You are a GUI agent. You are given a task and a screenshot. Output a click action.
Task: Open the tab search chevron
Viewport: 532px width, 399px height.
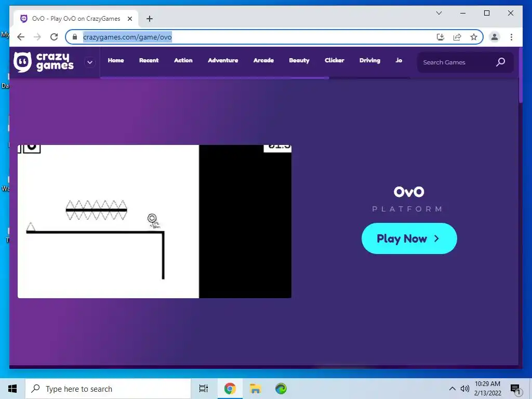tap(438, 13)
